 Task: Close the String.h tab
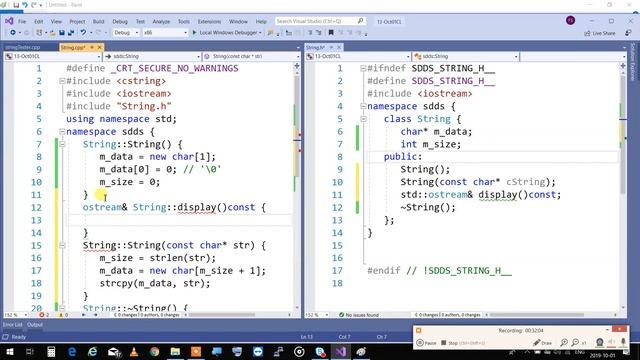(x=339, y=47)
